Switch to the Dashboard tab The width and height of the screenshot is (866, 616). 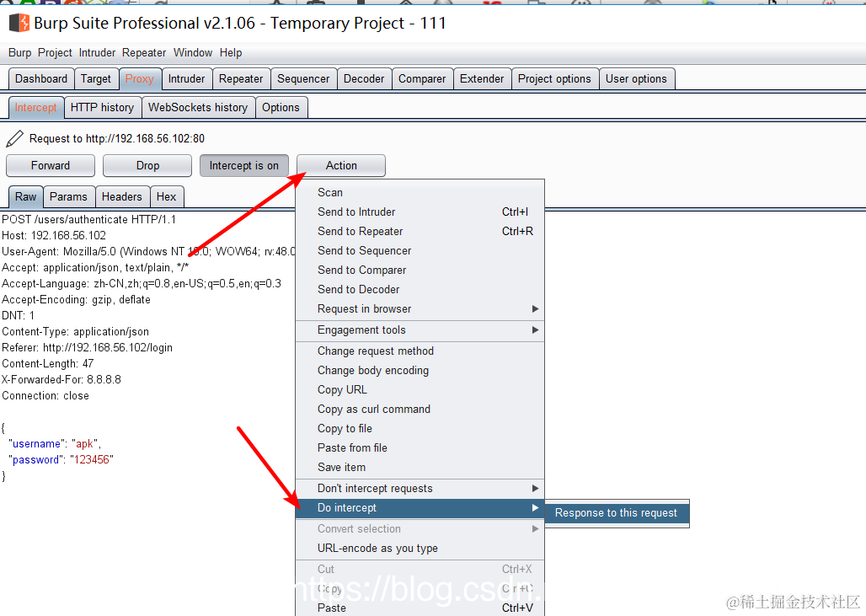41,79
